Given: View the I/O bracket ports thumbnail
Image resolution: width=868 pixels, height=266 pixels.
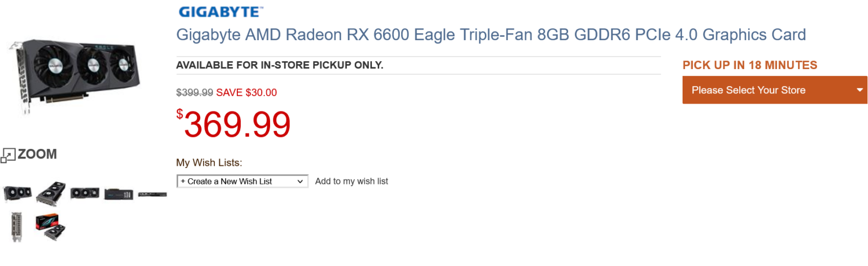Looking at the screenshot, I should 16,228.
